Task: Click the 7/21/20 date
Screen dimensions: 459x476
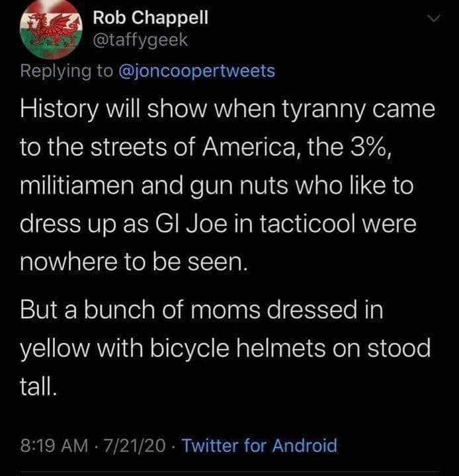Action: [x=138, y=446]
